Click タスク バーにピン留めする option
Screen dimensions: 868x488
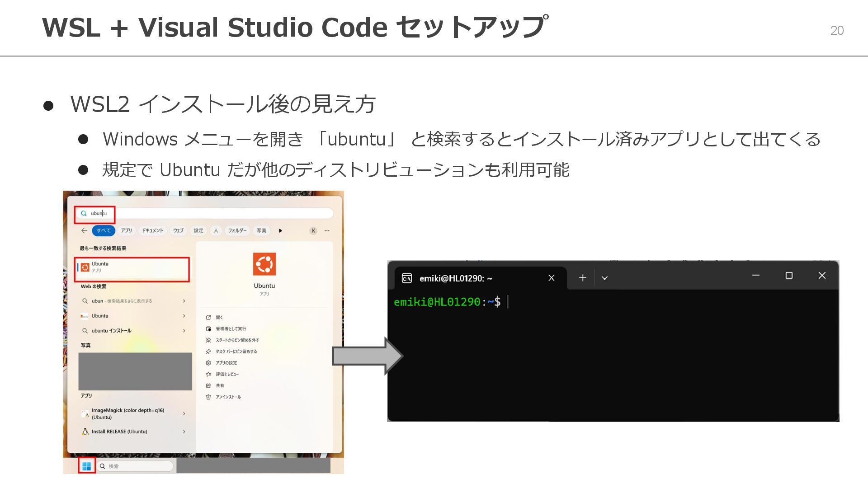pyautogui.click(x=236, y=351)
